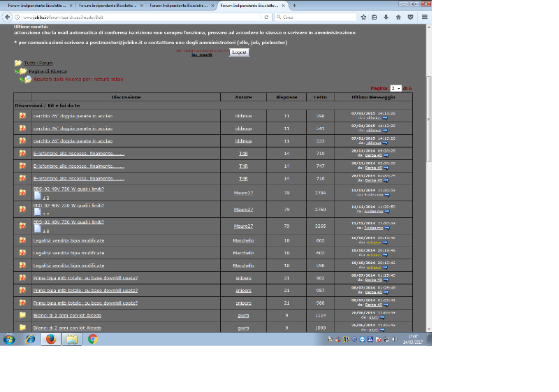The height and width of the screenshot is (392, 559).
Task: Click topic icon of E-lefantino row with 747 reads
Action: [x=22, y=166]
